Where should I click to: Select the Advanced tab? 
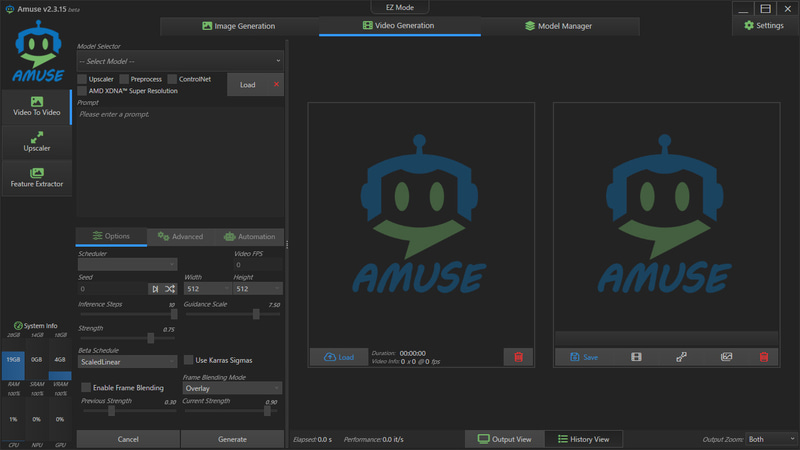pyautogui.click(x=180, y=237)
